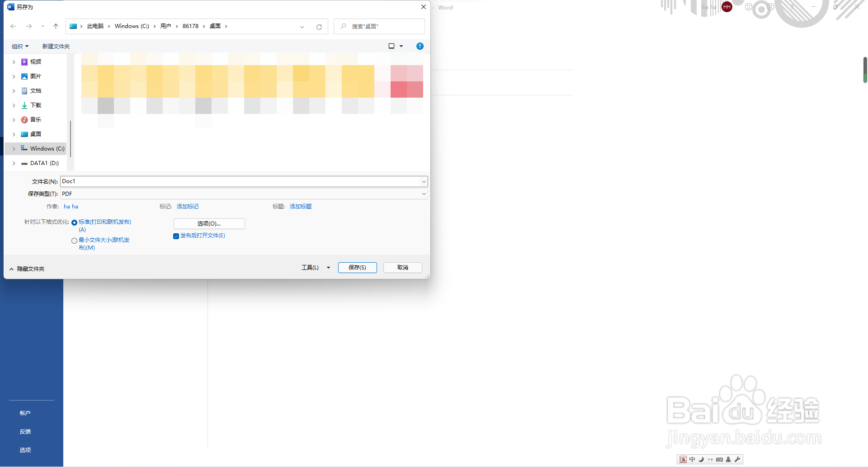This screenshot has height=467, width=868.
Task: Switch Chinese/English mode on the IME bar
Action: pyautogui.click(x=692, y=459)
